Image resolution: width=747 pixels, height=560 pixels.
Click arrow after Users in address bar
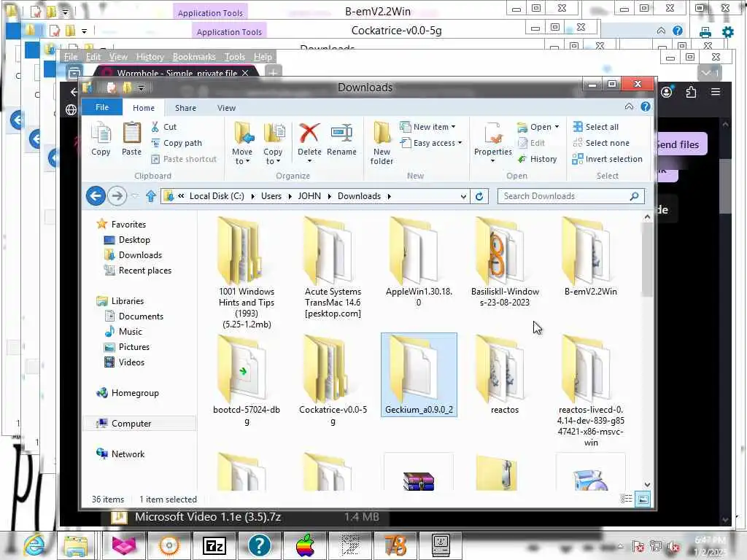[290, 196]
